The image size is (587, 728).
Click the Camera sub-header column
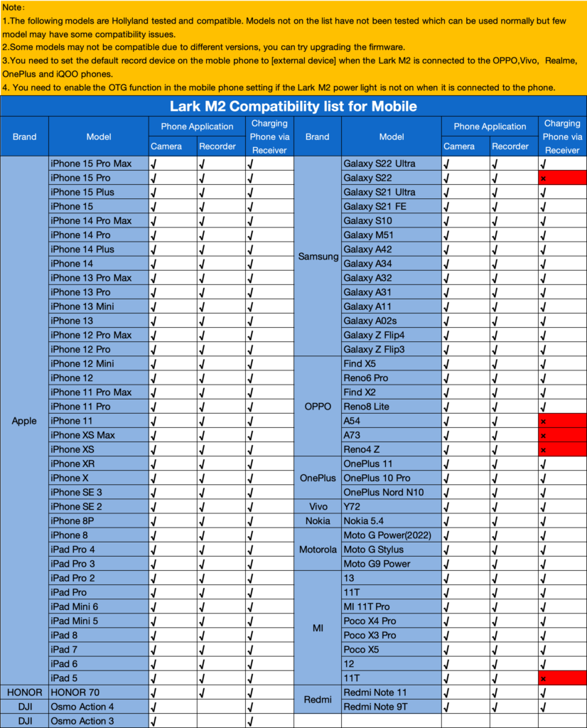click(x=171, y=146)
